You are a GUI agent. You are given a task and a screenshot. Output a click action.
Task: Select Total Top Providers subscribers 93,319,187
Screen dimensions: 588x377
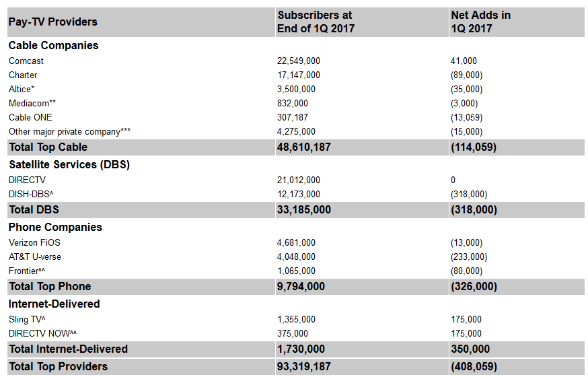(x=303, y=366)
